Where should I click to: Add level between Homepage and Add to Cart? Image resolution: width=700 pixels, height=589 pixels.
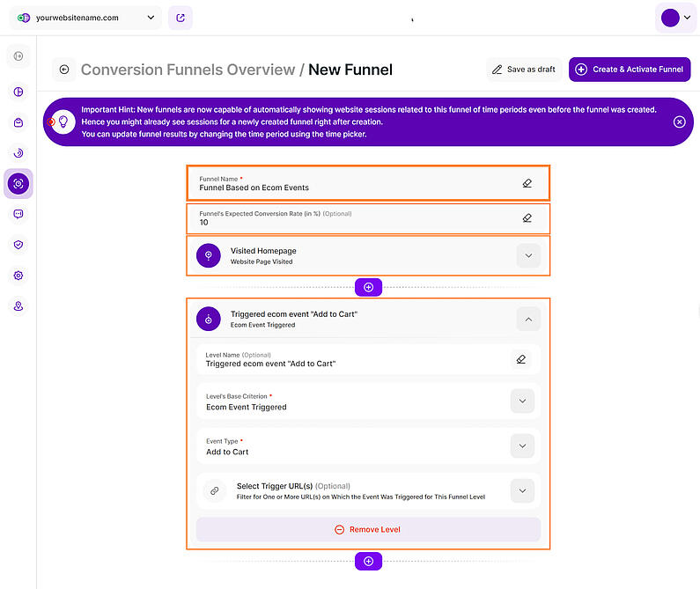click(368, 287)
